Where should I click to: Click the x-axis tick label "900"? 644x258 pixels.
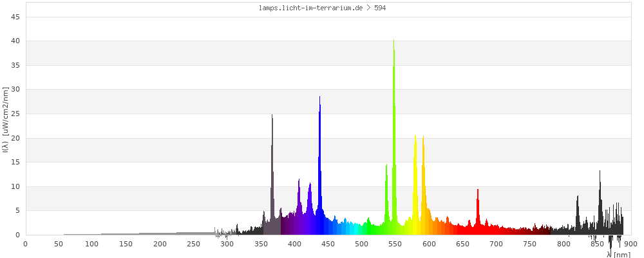coord(631,244)
